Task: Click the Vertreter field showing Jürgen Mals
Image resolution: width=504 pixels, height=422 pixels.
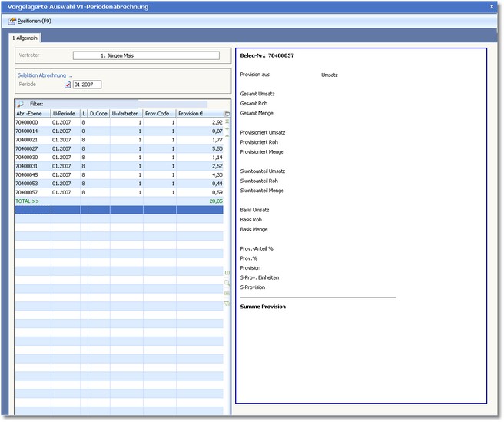Action: [x=146, y=55]
